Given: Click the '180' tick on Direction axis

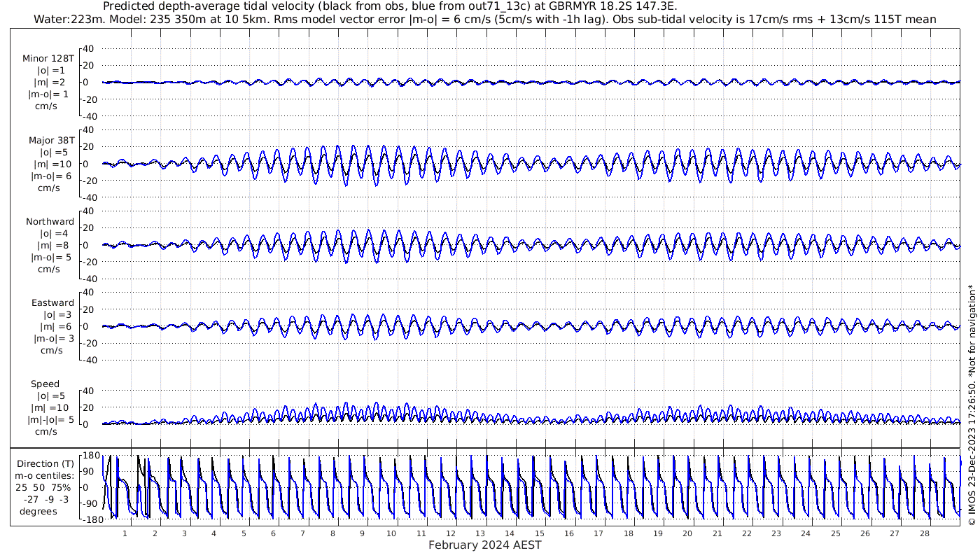Looking at the screenshot, I should pos(91,456).
